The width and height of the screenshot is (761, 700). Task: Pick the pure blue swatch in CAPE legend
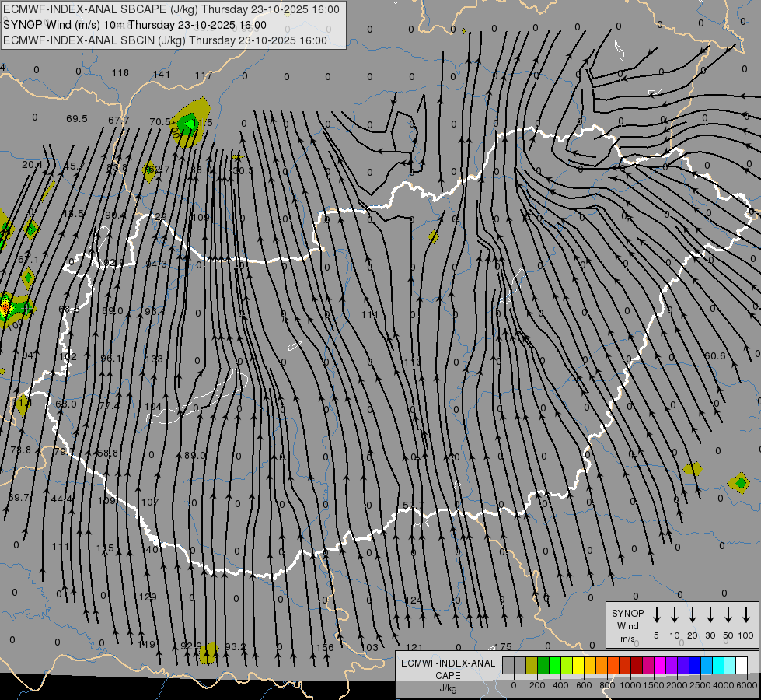coord(695,666)
